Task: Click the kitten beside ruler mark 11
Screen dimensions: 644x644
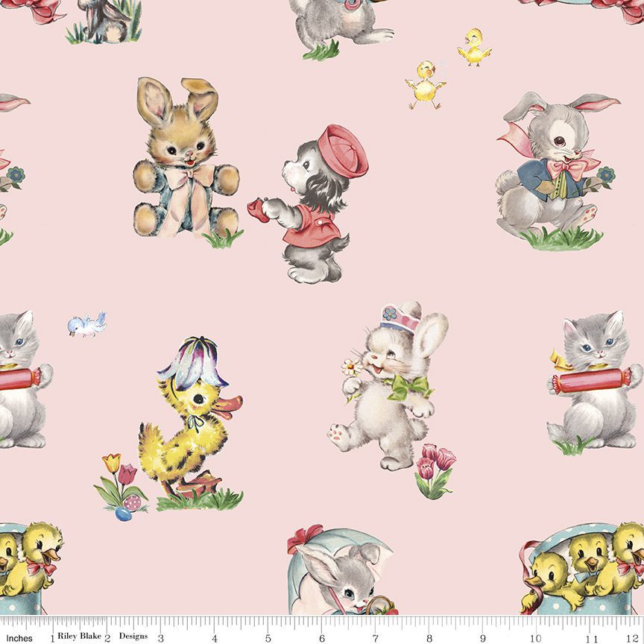Action: coord(595,382)
